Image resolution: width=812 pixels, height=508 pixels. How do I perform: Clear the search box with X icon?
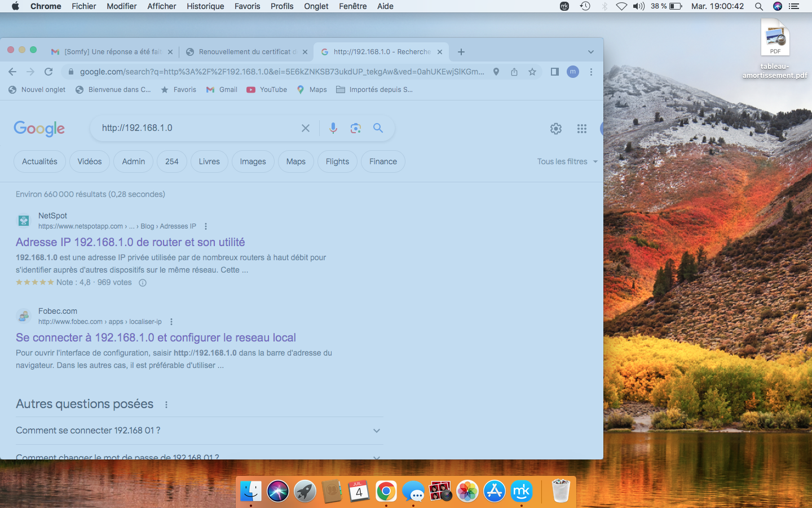pyautogui.click(x=306, y=128)
